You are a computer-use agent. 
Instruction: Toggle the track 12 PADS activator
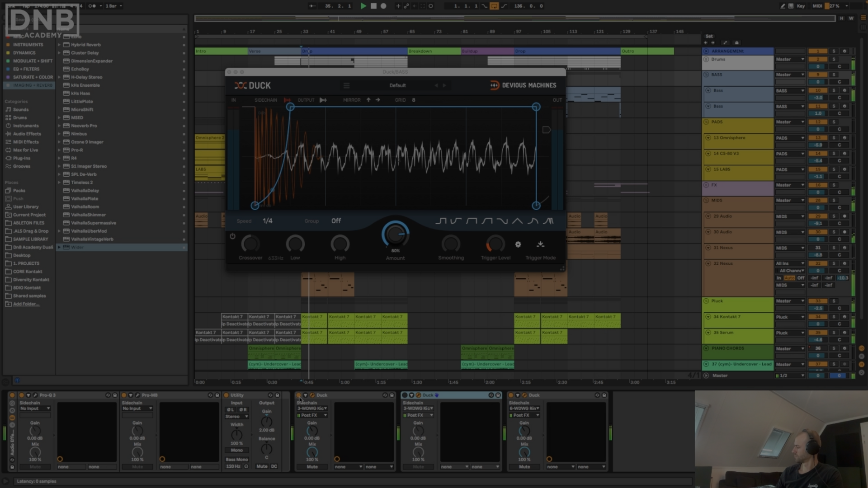pyautogui.click(x=817, y=122)
